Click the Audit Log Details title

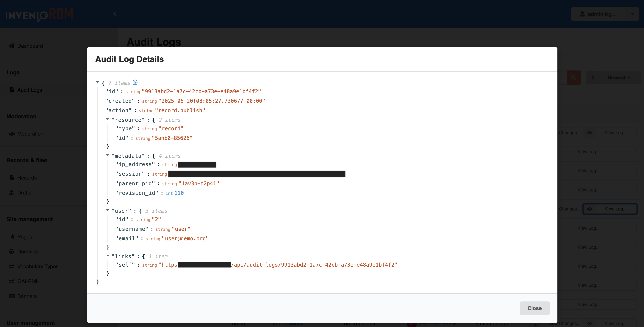tap(129, 59)
